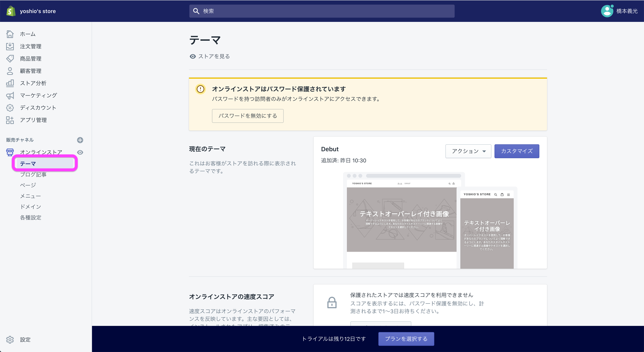Screen dimensions: 644x352
Task: Select テーマ in the sidebar
Action: point(28,164)
